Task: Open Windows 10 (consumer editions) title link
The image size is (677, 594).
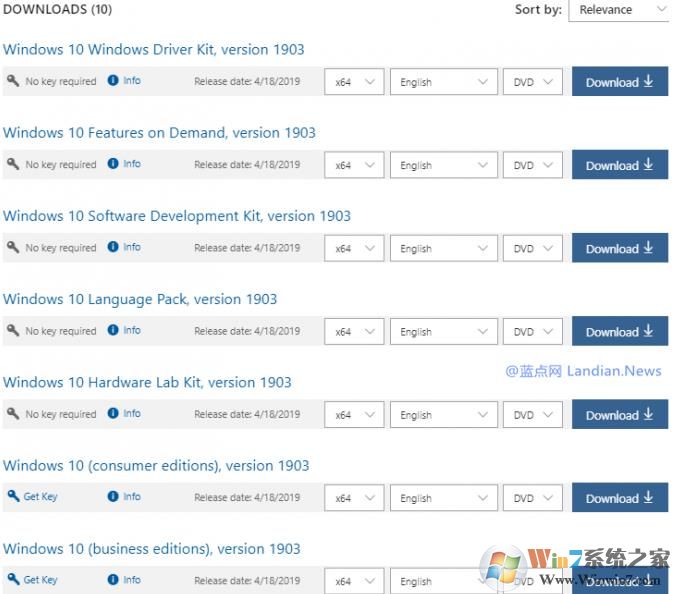Action: tap(156, 466)
